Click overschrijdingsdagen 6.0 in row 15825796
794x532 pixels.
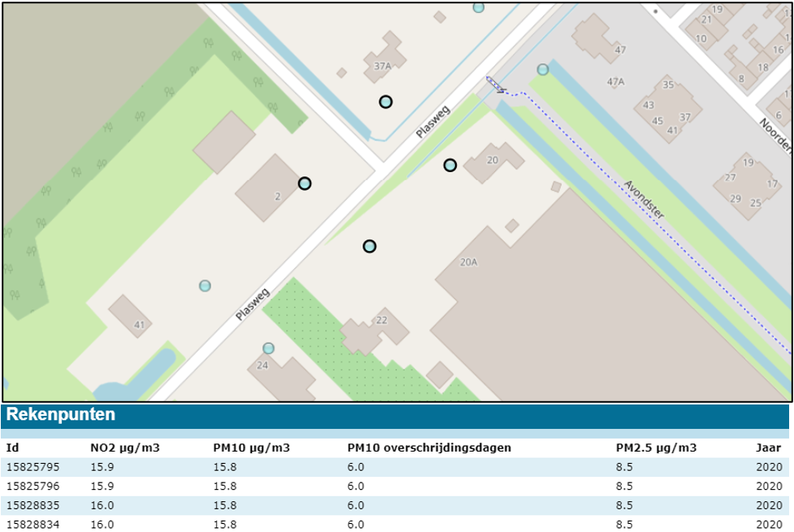coord(355,487)
